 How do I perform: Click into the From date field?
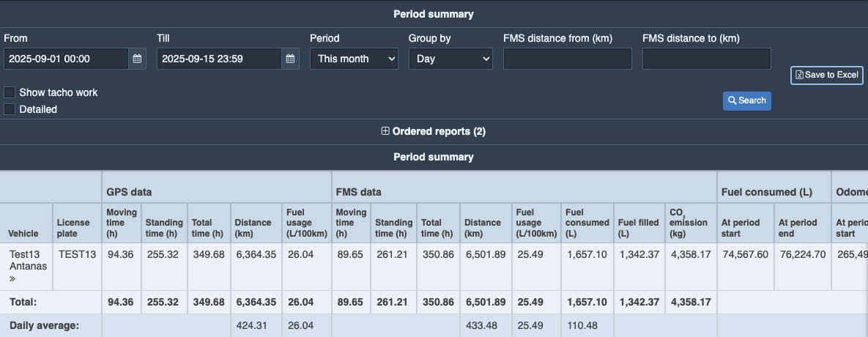[x=66, y=59]
